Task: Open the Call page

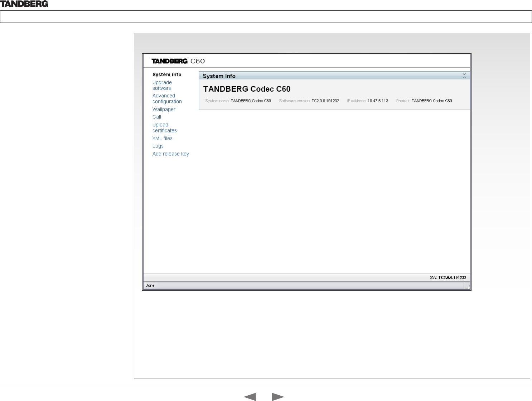Action: pyautogui.click(x=157, y=117)
